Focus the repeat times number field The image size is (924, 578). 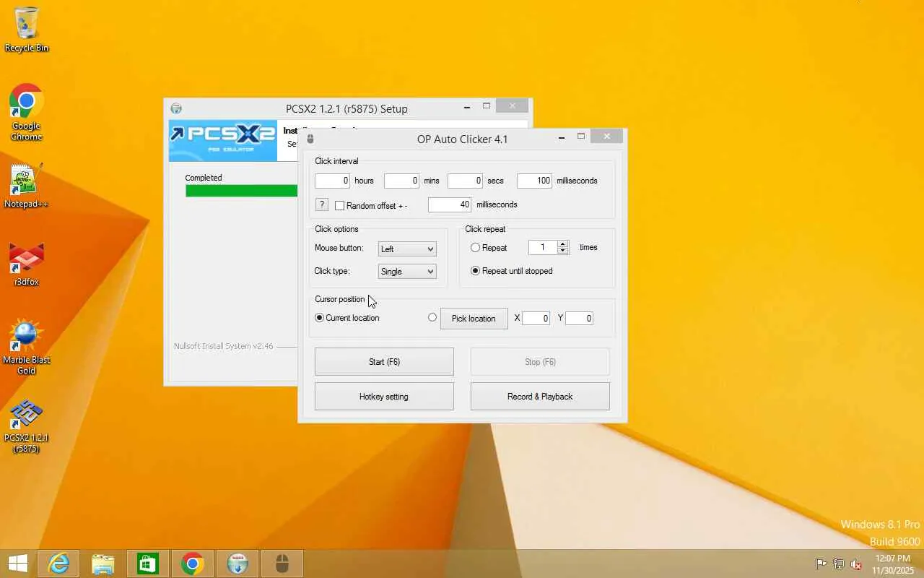[543, 247]
